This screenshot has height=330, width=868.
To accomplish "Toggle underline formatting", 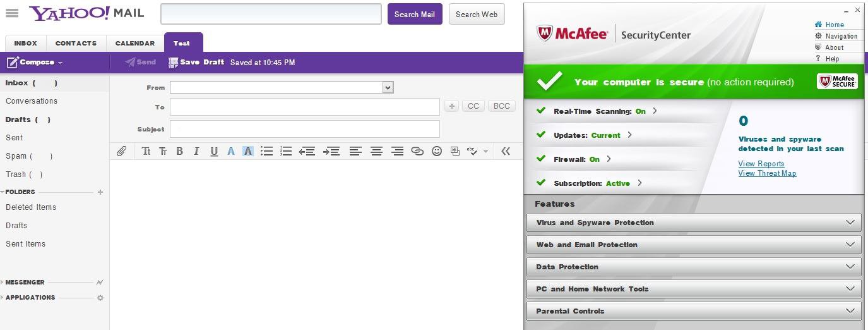I will pos(214,151).
